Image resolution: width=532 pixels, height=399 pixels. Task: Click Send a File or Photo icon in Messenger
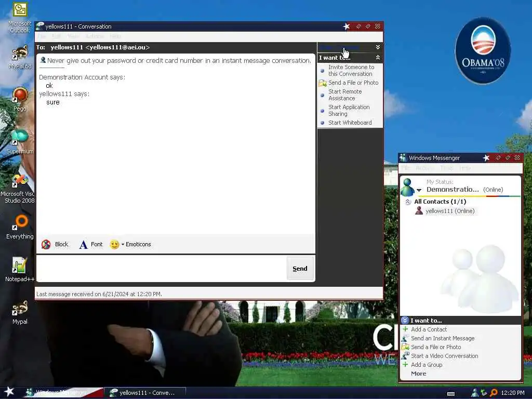pos(405,347)
